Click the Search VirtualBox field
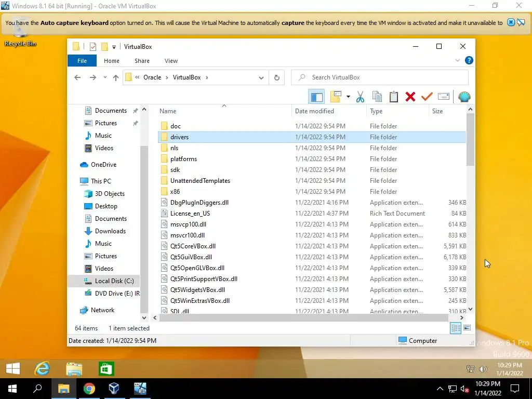The image size is (532, 399). pyautogui.click(x=380, y=77)
